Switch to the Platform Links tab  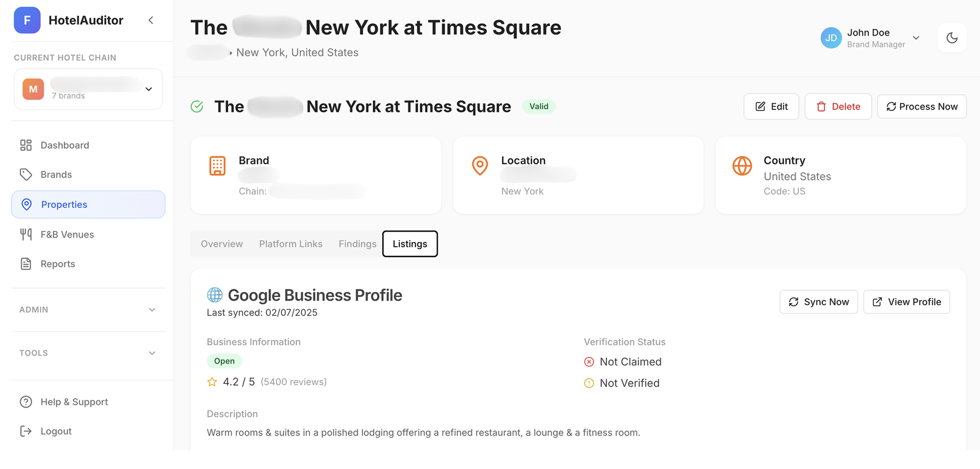pyautogui.click(x=291, y=244)
